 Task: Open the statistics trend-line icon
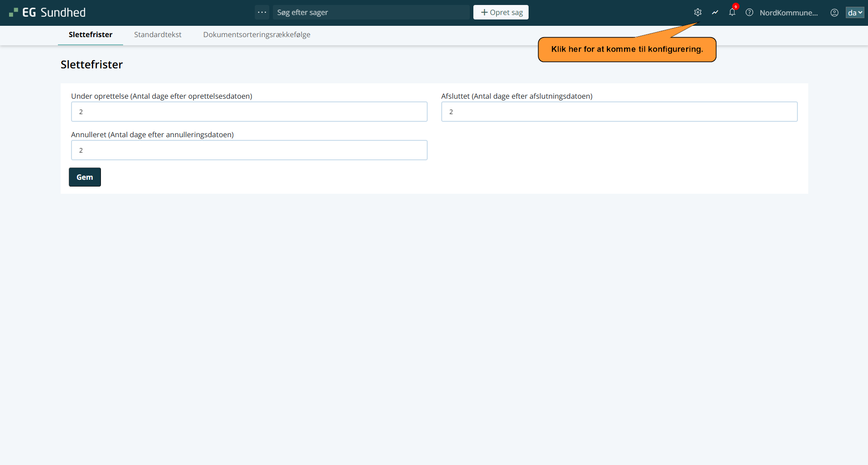pyautogui.click(x=715, y=13)
